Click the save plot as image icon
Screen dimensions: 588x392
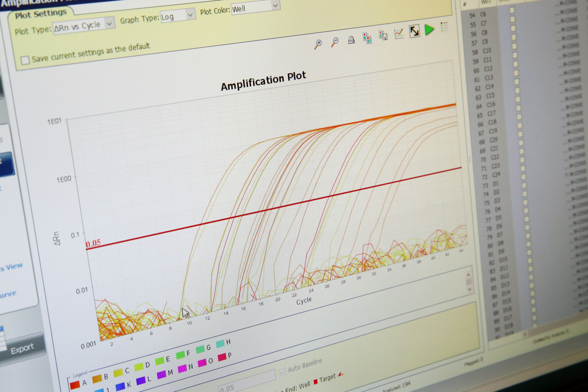point(383,36)
